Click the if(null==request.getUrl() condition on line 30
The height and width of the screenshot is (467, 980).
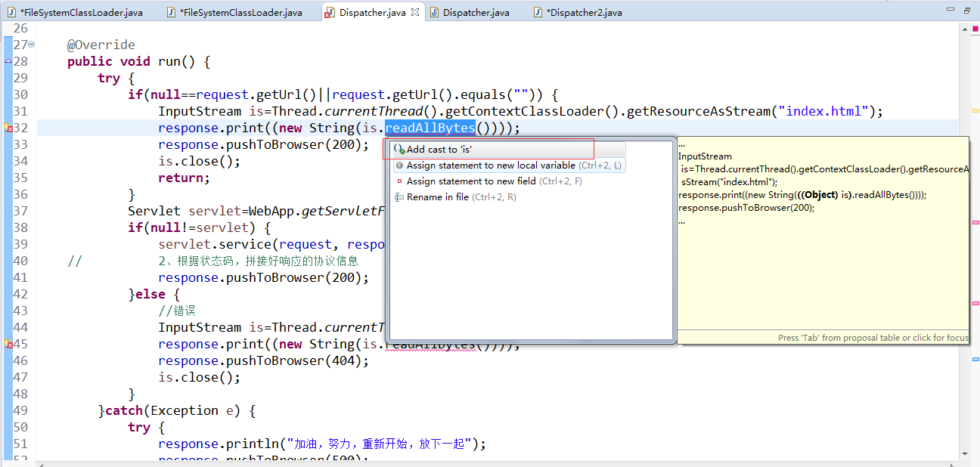tap(343, 95)
